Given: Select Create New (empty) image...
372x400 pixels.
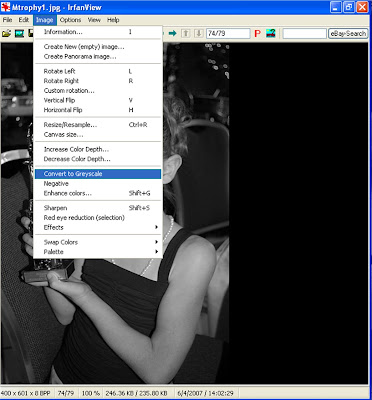Looking at the screenshot, I should 98,47.
